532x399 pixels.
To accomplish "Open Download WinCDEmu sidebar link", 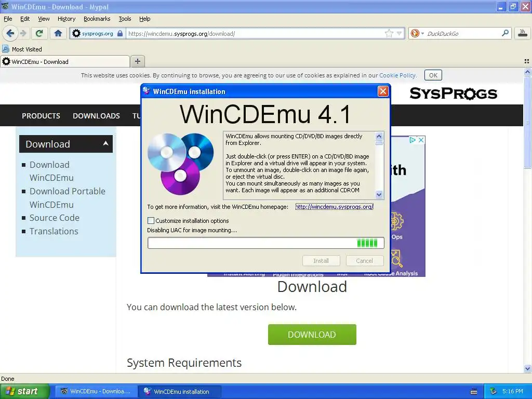I will pyautogui.click(x=51, y=171).
